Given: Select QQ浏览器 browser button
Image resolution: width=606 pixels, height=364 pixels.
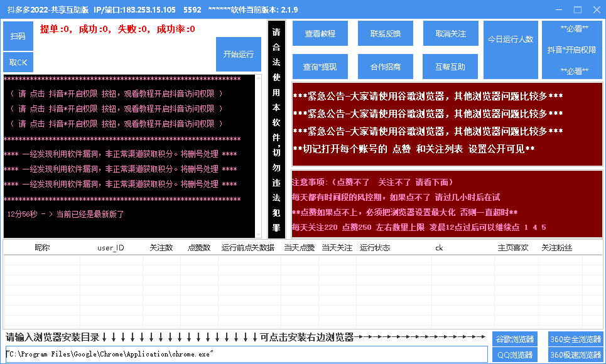Looking at the screenshot, I should tap(515, 355).
